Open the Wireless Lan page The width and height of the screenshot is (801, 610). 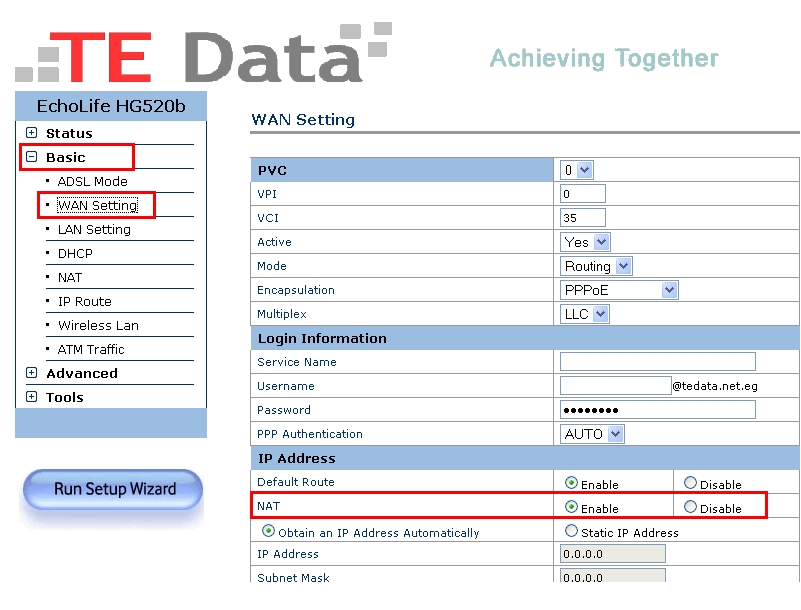tap(98, 325)
